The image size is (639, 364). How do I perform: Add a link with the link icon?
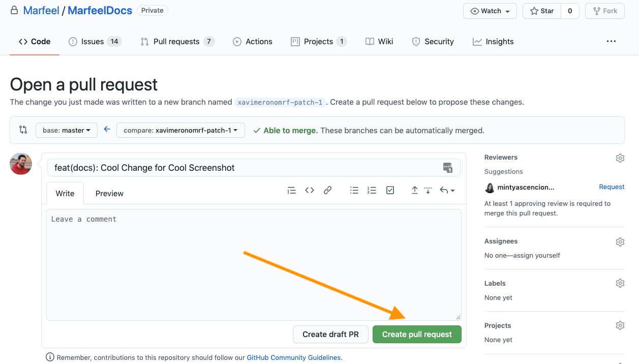point(328,190)
